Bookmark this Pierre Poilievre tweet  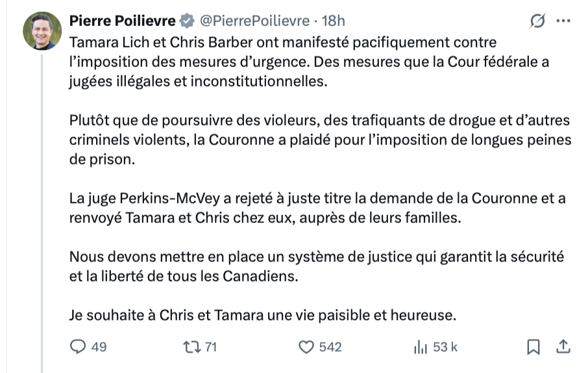(x=533, y=347)
